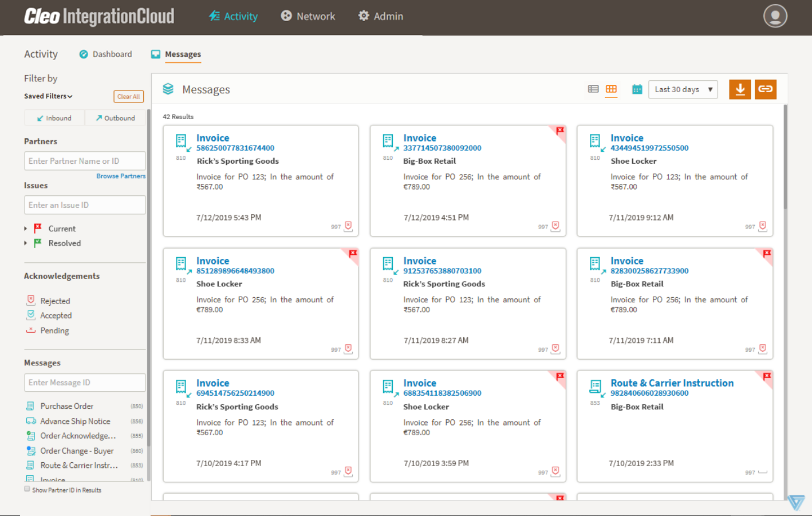Open the Network menu
The height and width of the screenshot is (516, 812).
tap(308, 17)
